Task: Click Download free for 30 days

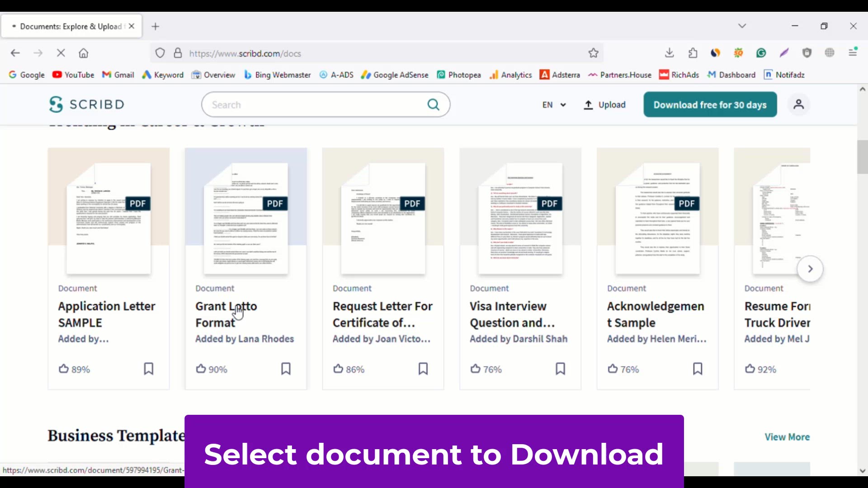Action: click(710, 105)
